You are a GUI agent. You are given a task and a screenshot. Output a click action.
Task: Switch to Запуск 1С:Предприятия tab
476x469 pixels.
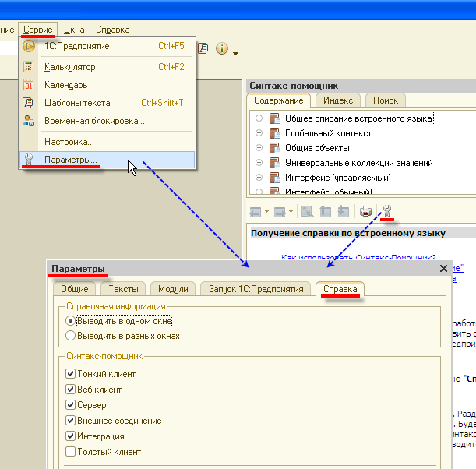pyautogui.click(x=256, y=289)
